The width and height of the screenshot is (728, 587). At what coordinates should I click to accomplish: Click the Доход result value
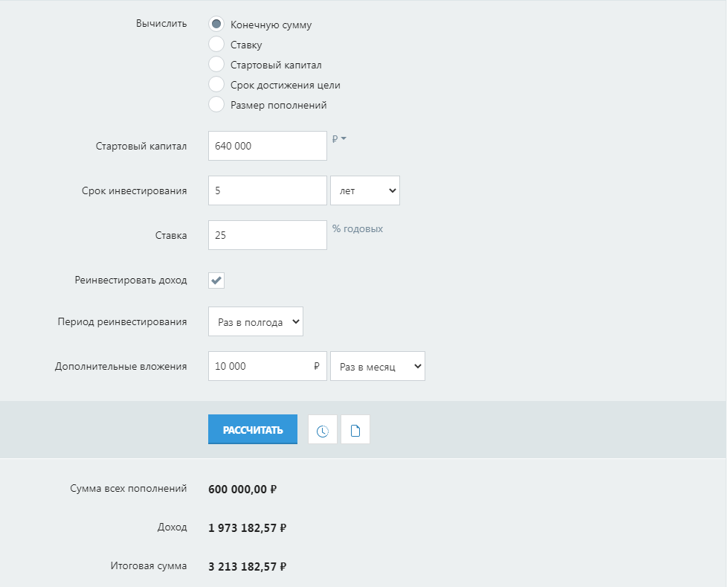click(248, 528)
